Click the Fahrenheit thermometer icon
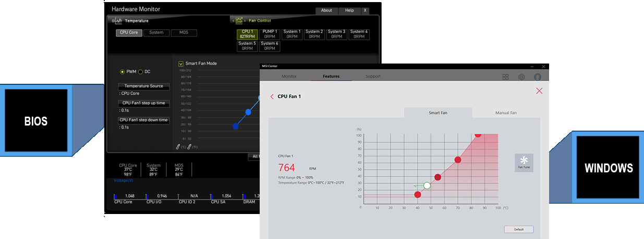This screenshot has height=239, width=644. click(x=190, y=147)
